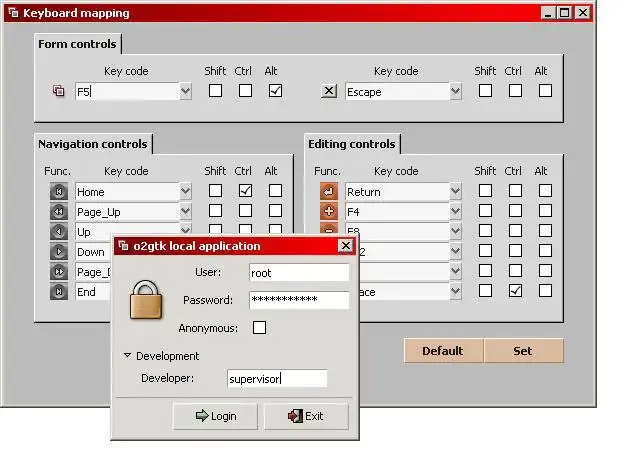Screen dimensions: 620x450
Task: Collapse the Development expander
Action: 127,355
